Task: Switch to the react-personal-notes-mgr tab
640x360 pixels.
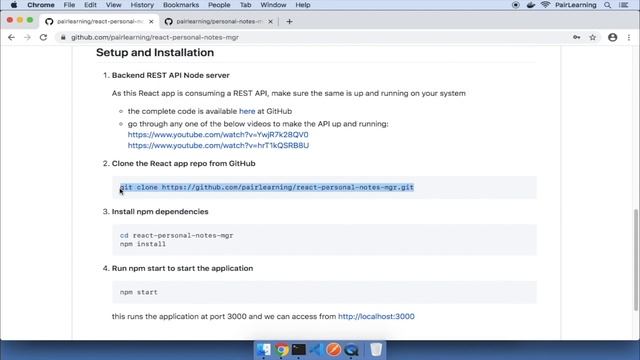Action: 100,21
